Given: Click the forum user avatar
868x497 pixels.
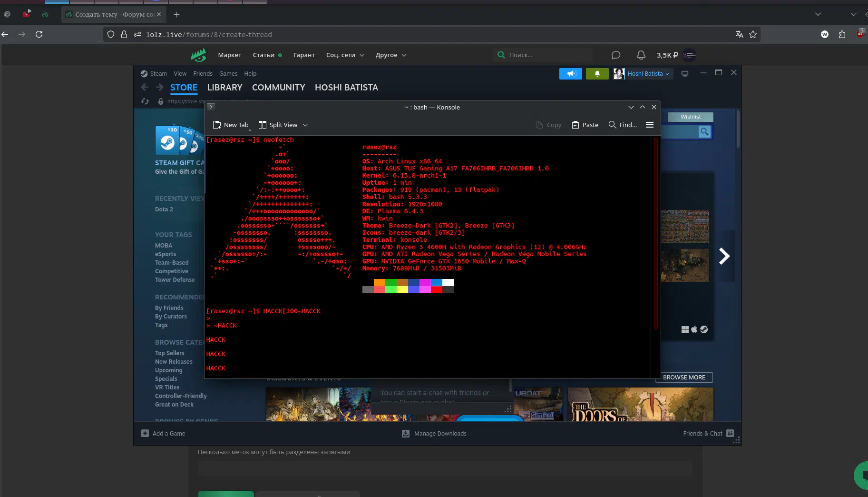Looking at the screenshot, I should pyautogui.click(x=689, y=55).
